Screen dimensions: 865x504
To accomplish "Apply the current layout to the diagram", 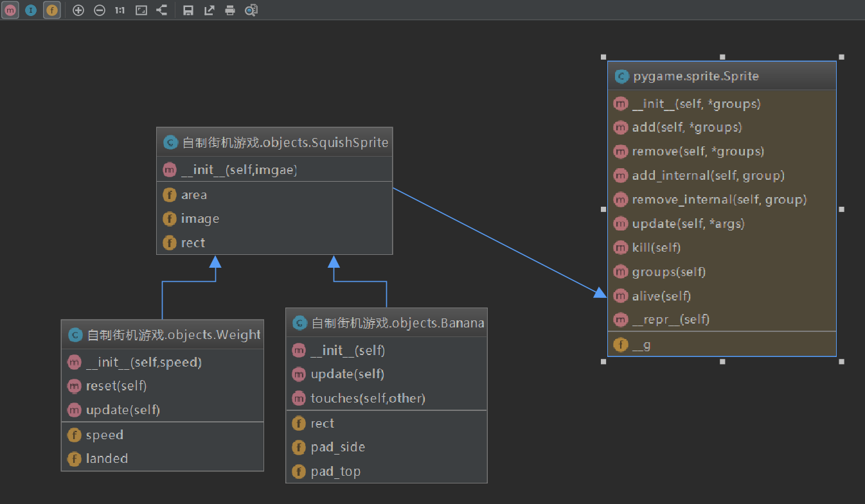I will tap(162, 10).
